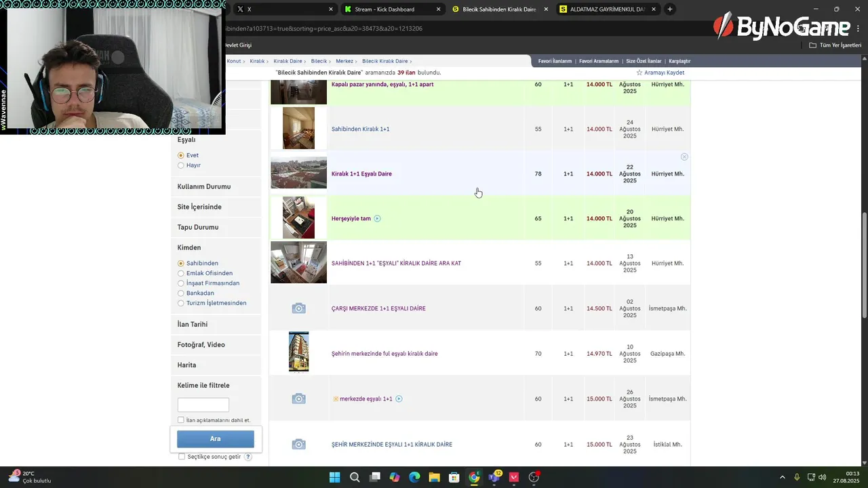The width and height of the screenshot is (868, 488).
Task: Open the red Valorant-style app taskbar icon
Action: [x=514, y=477]
